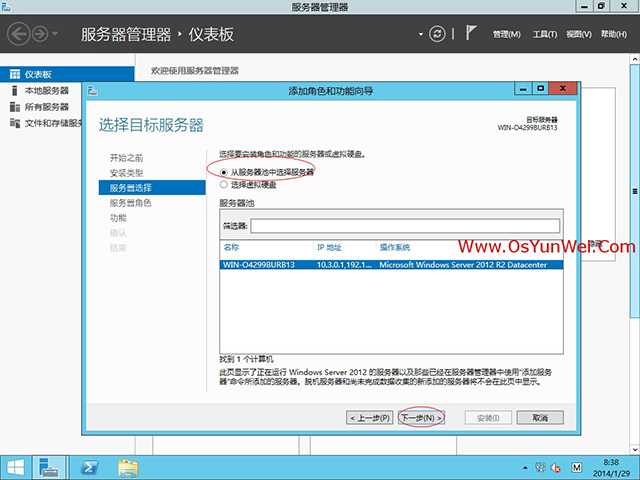Go to wizard step 功能

[x=118, y=218]
